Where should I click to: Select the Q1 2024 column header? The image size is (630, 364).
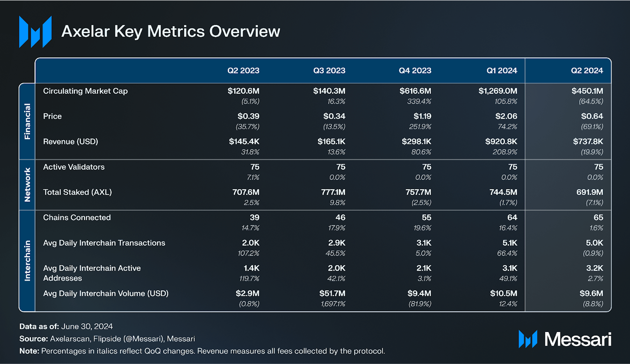click(501, 71)
